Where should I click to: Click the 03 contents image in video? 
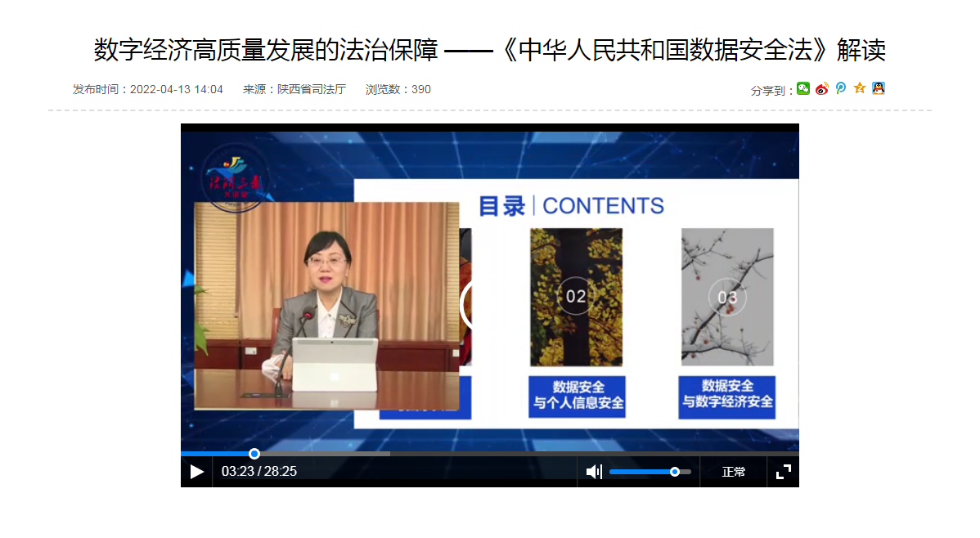tap(726, 297)
